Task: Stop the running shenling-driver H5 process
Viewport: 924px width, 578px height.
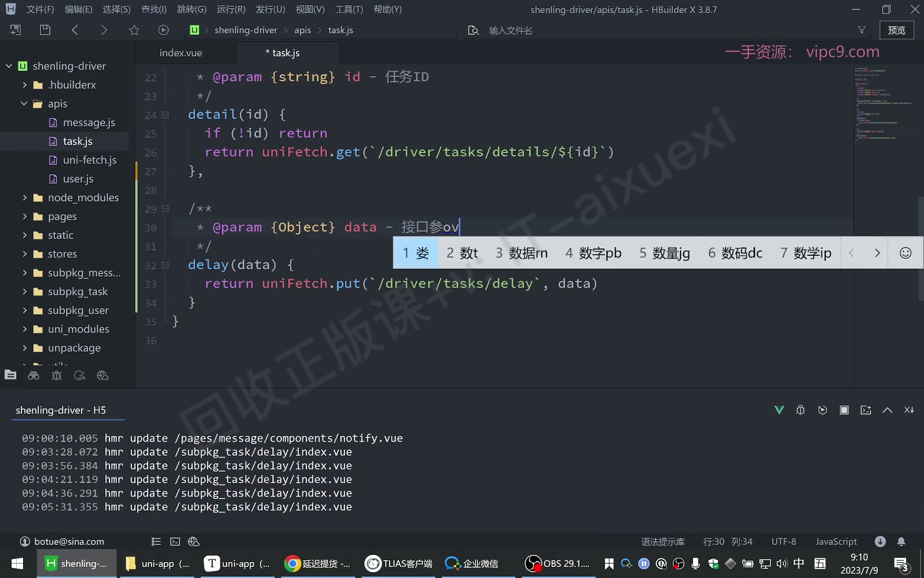Action: tap(844, 410)
